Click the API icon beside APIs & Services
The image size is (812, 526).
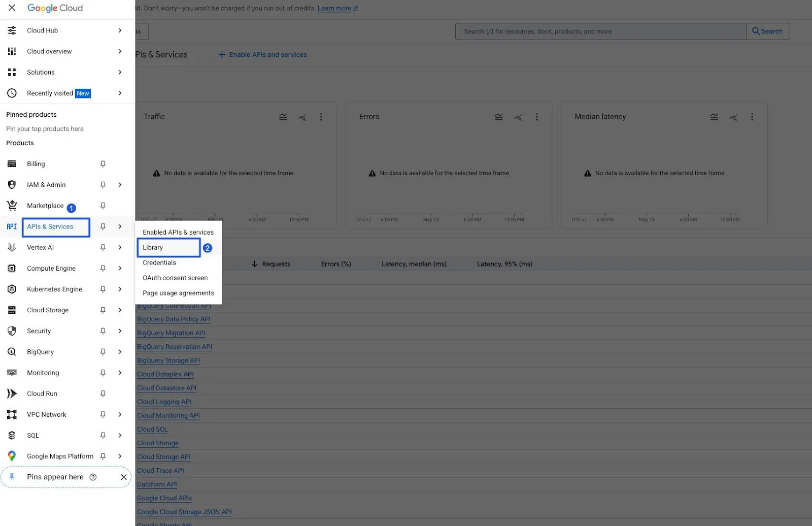click(12, 226)
